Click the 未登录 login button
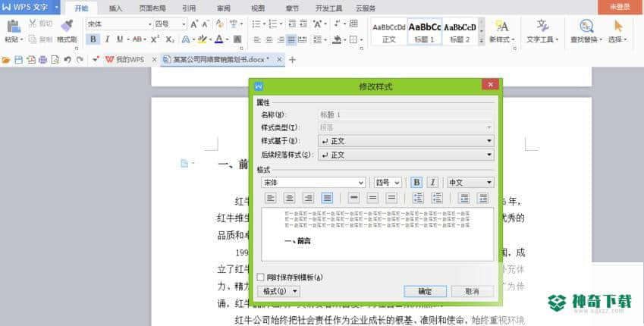This screenshot has width=644, height=326. (620, 7)
